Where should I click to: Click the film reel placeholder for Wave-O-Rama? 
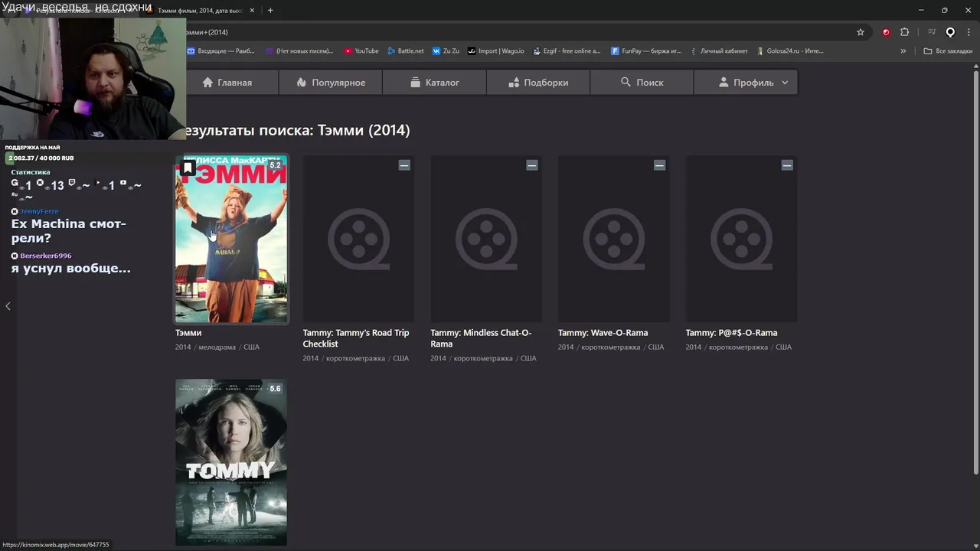pos(614,239)
